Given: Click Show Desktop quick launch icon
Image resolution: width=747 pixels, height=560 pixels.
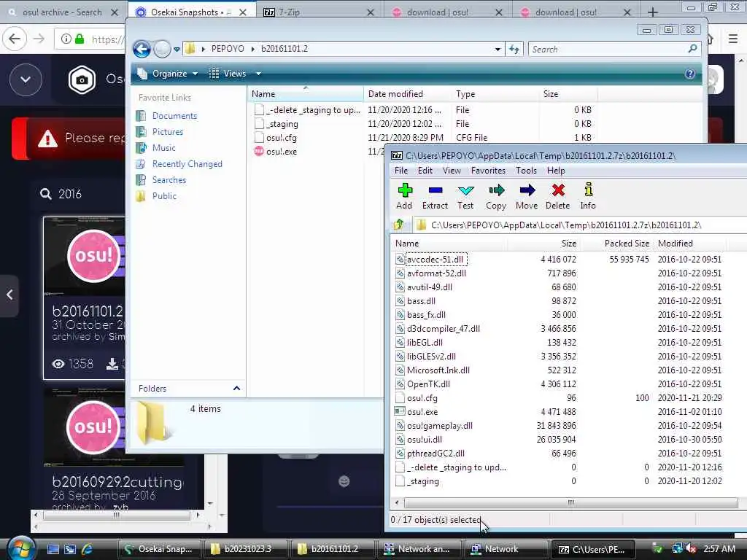Looking at the screenshot, I should pos(53,549).
